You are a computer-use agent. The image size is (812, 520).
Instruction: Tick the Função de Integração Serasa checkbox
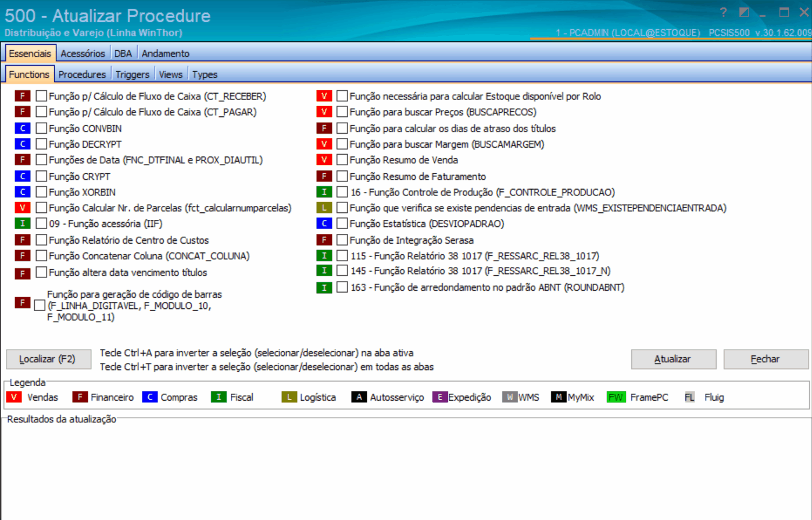[342, 240]
